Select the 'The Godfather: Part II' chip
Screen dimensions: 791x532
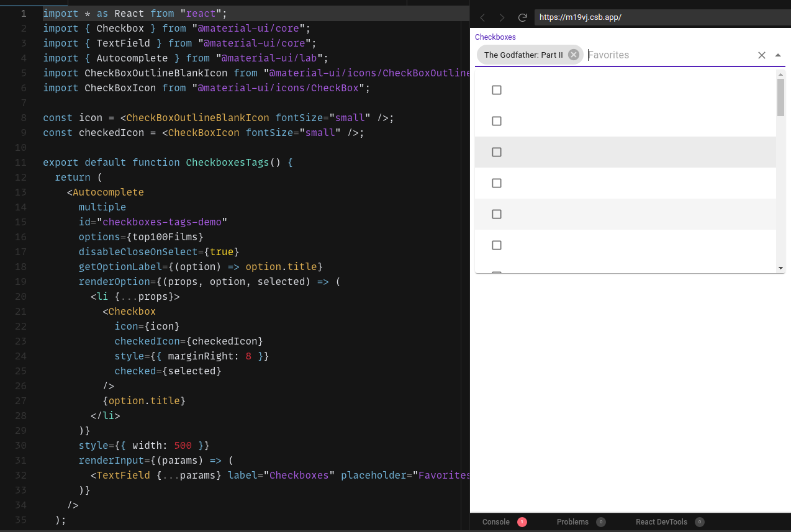click(x=523, y=55)
